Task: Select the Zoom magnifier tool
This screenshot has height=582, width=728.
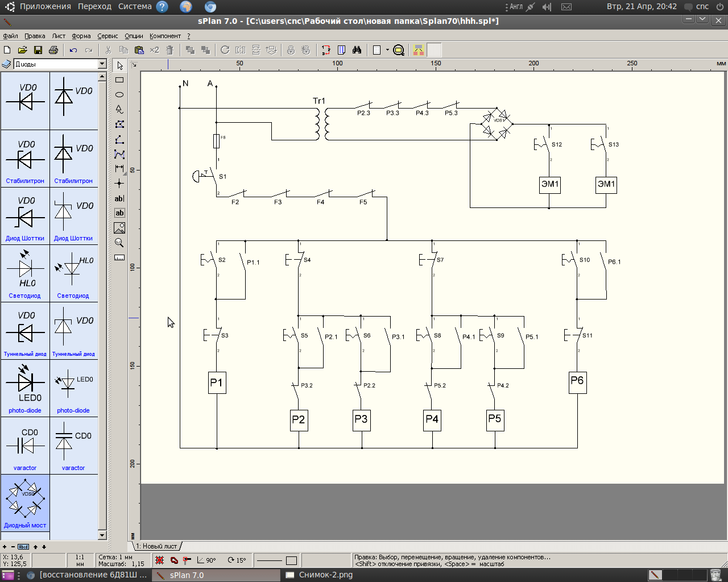Action: 119,243
